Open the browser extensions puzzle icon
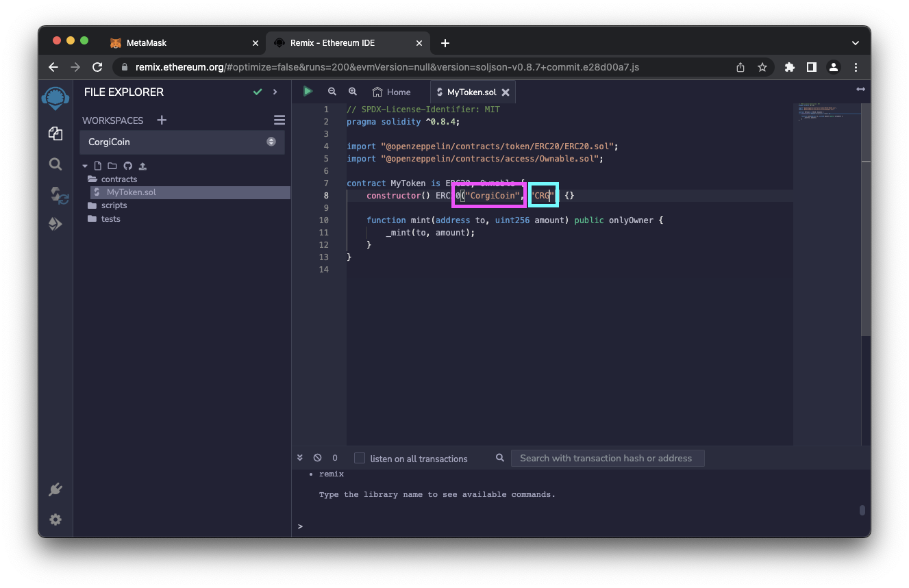The image size is (909, 588). pos(790,67)
